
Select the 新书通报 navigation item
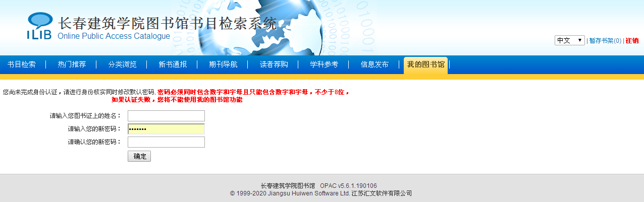(173, 64)
